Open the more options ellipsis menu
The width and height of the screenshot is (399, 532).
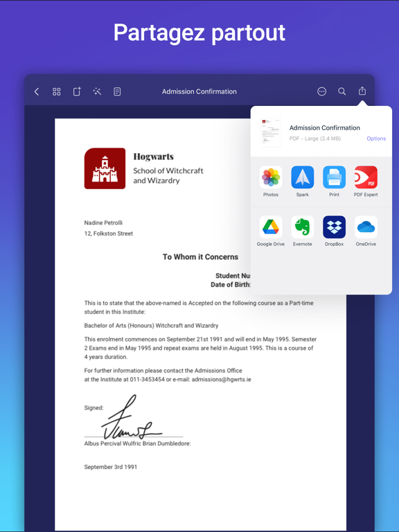[x=321, y=91]
